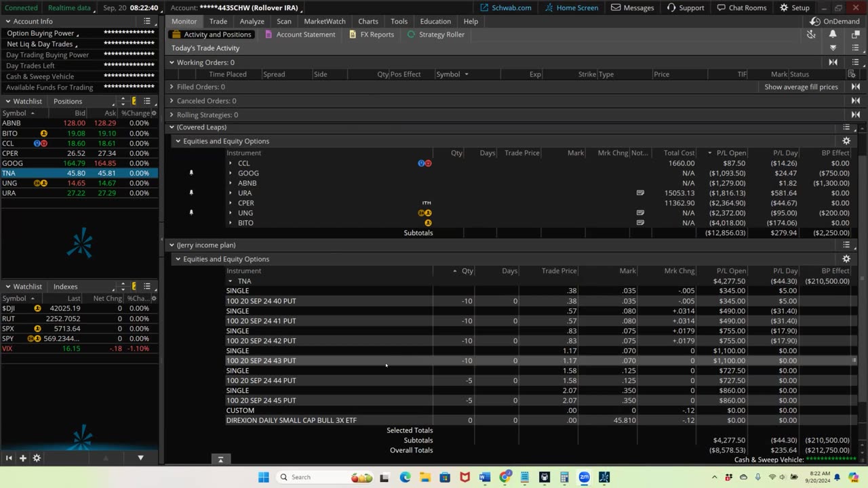Open the Setup gear in top bar
This screenshot has width=868, height=488.
click(784, 7)
